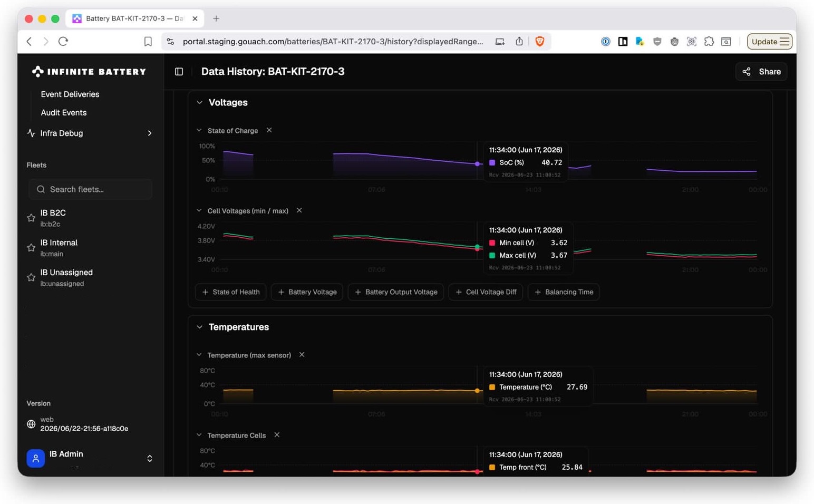
Task: Go back in browser history
Action: [x=29, y=41]
